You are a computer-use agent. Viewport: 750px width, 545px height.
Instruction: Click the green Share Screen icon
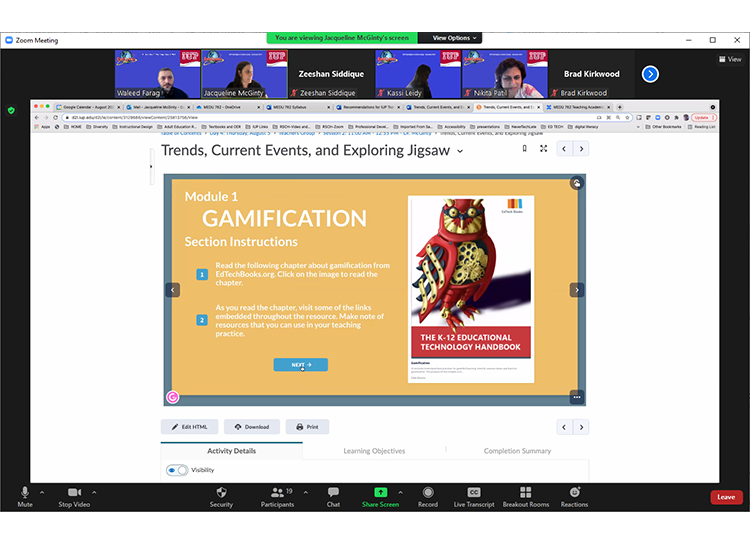(380, 492)
